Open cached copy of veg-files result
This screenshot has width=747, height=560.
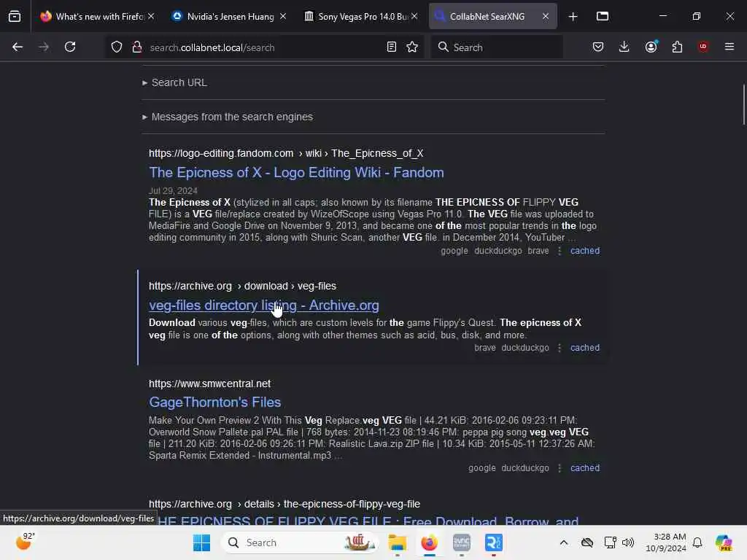point(584,348)
